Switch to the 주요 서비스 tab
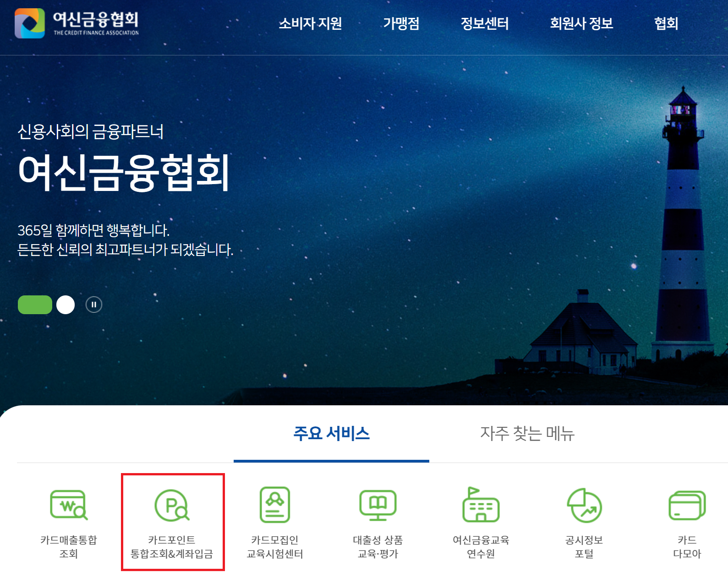 (x=331, y=434)
